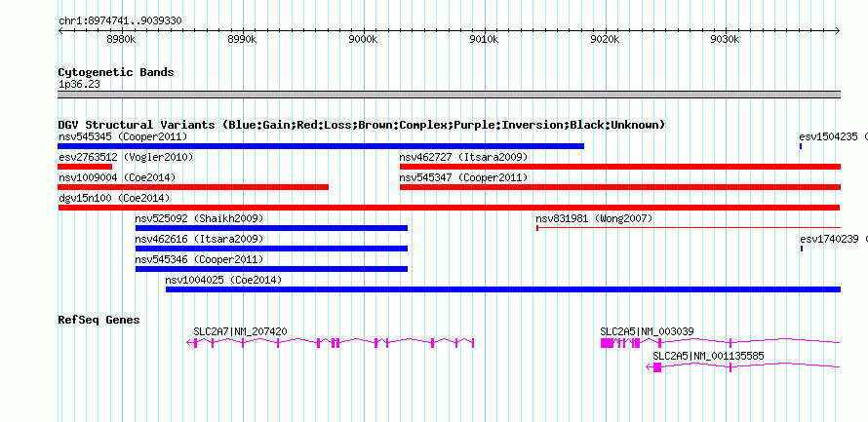This screenshot has height=422, width=868.
Task: Click the nsv831981 (Wong2007) label text
Action: 595,218
